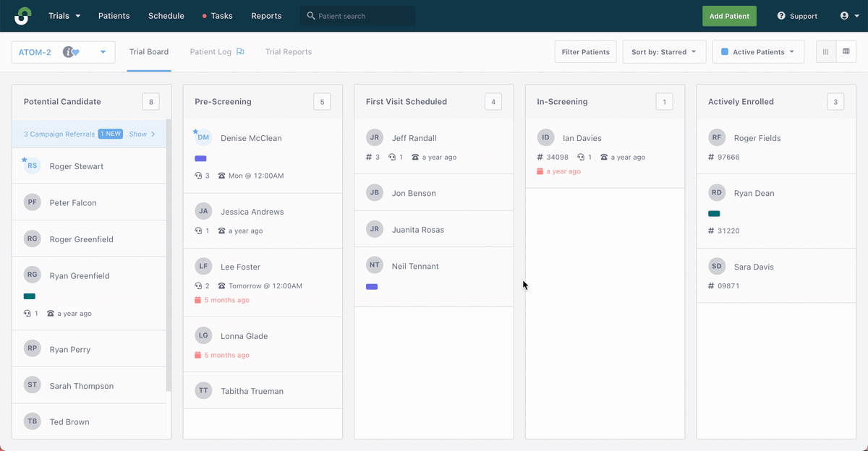Click headset icon on Jessica Andrews card
The height and width of the screenshot is (451, 868).
(x=198, y=231)
